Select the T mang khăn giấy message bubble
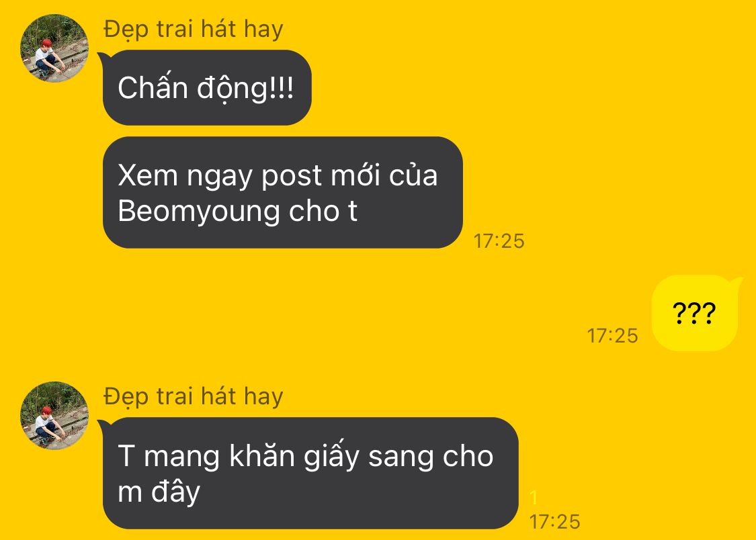756x540 pixels. coord(310,473)
